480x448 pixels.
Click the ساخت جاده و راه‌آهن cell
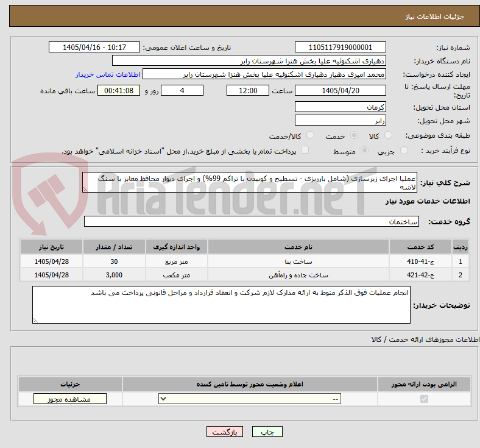[298, 275]
